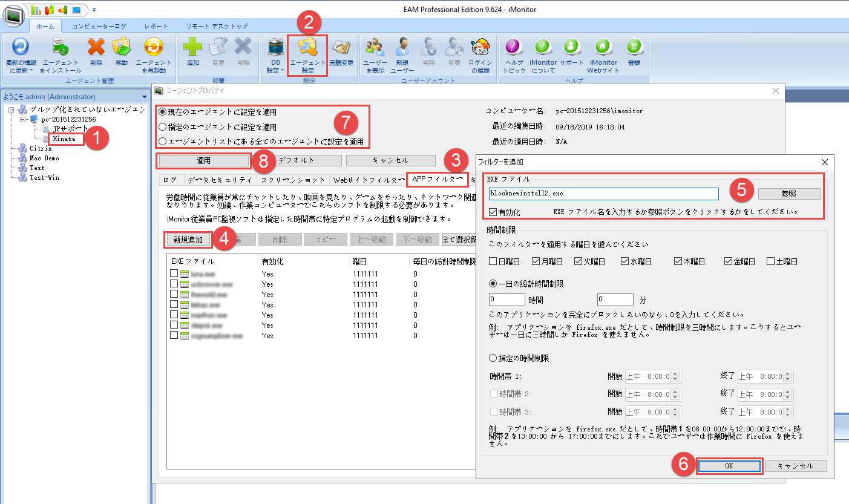Open the スクリーンショット tab
Image resolution: width=849 pixels, height=504 pixels.
(293, 180)
